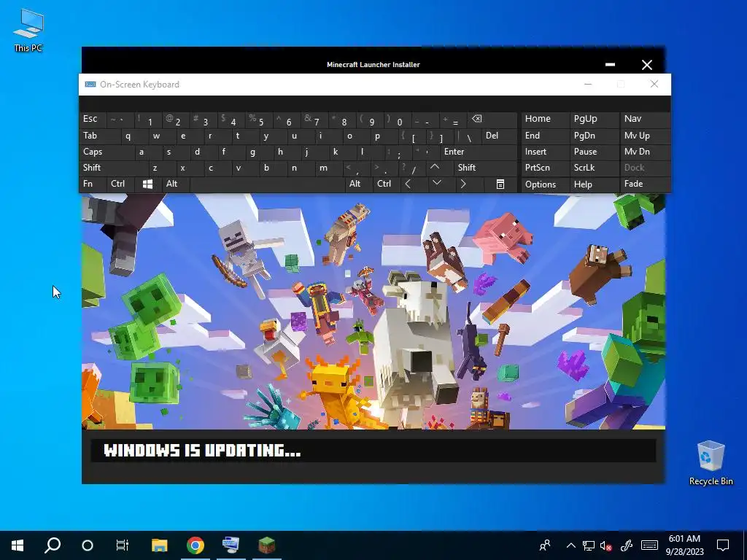Tap the End key
Screen dimensions: 747x560
(544, 136)
